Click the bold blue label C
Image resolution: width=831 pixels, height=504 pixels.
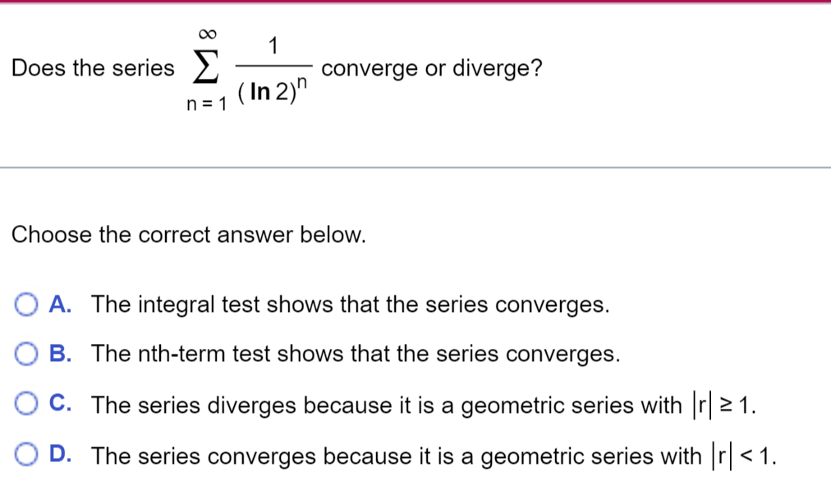pyautogui.click(x=61, y=404)
